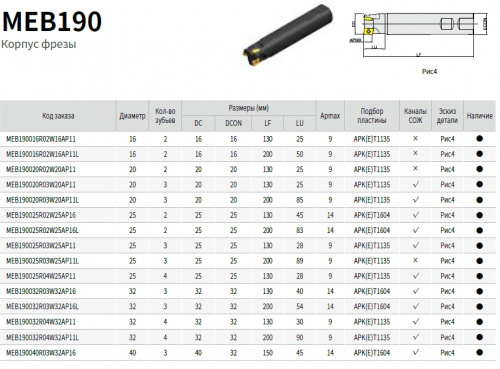Click Apmax value 14 in MEB190025R02W25AP16L row
500x369 pixels.
[330, 230]
